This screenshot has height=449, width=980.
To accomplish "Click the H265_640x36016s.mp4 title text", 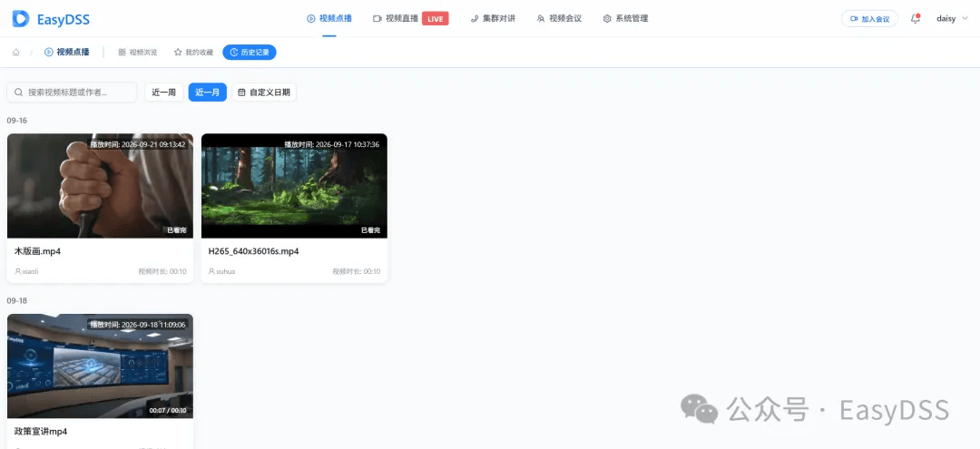I will click(x=254, y=251).
